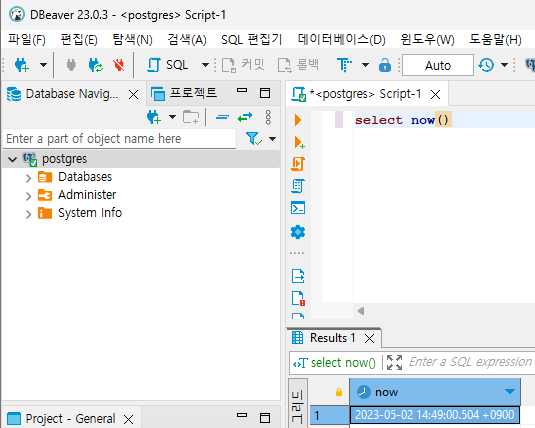
Task: Click Execute SQL statement orange arrow
Action: 298,120
